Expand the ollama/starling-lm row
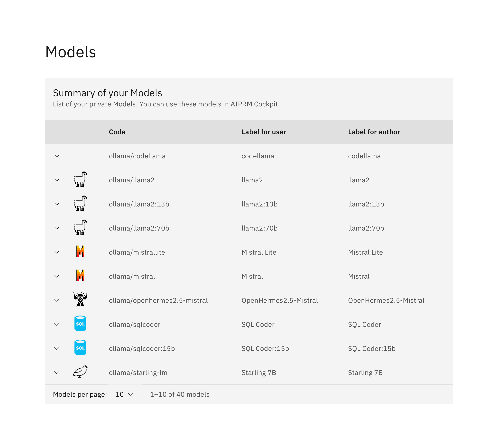Viewport: 496px width, 448px height. 57,373
